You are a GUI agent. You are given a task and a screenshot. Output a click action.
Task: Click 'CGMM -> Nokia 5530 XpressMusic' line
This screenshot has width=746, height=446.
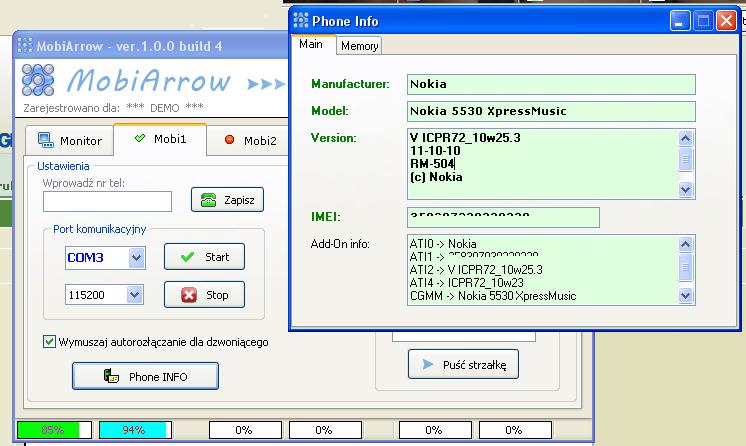pos(493,296)
